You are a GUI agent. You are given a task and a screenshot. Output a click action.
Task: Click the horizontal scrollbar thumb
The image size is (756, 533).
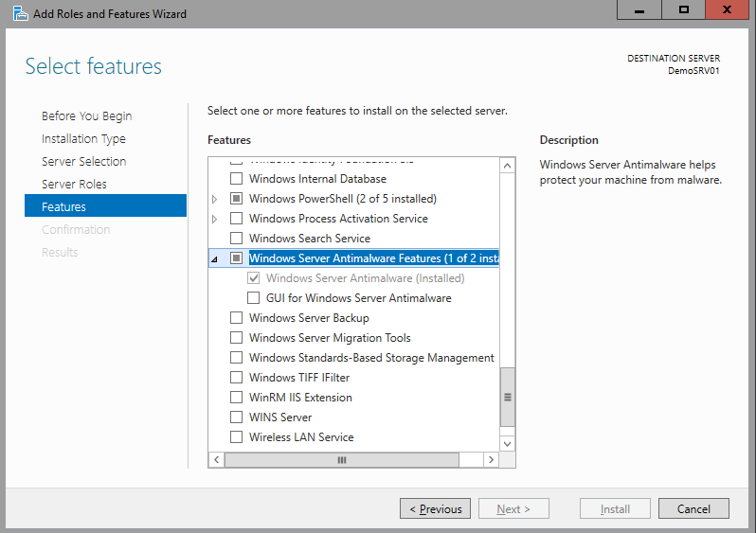click(342, 460)
